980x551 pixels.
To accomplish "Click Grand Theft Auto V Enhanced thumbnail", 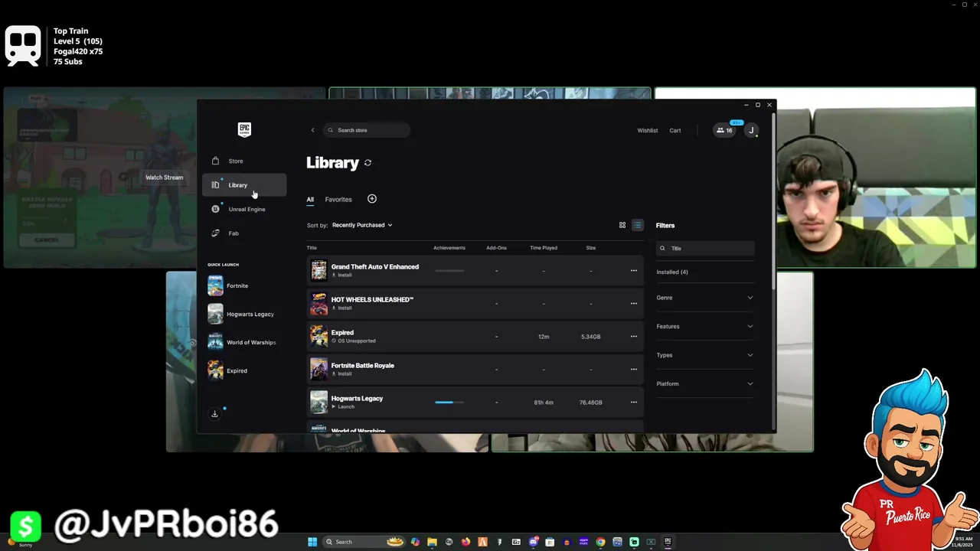I will (318, 270).
